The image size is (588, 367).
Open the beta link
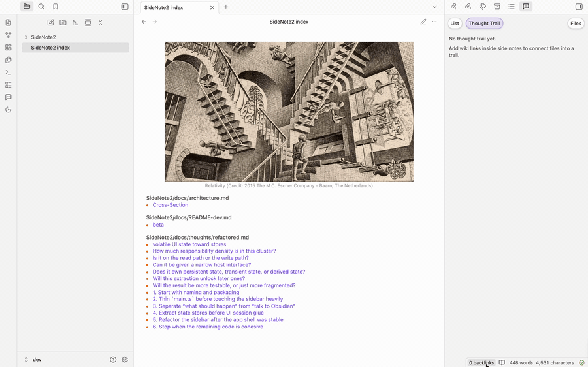tap(158, 225)
